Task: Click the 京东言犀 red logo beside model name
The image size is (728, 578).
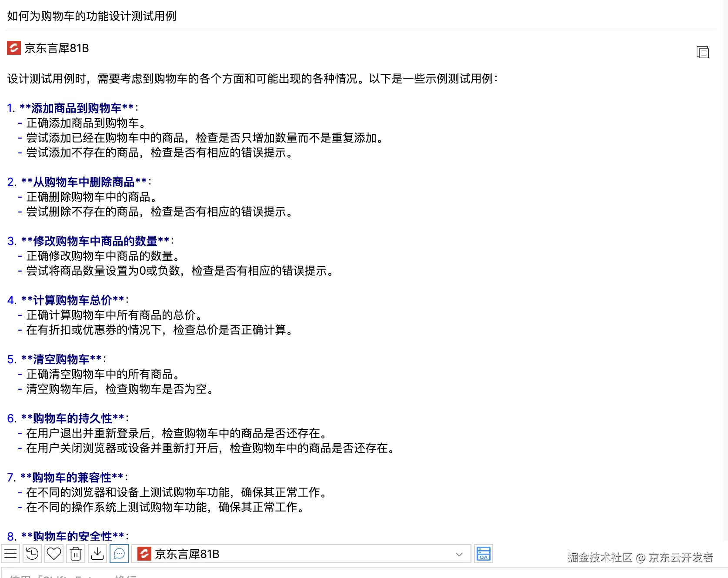Action: 144,554
